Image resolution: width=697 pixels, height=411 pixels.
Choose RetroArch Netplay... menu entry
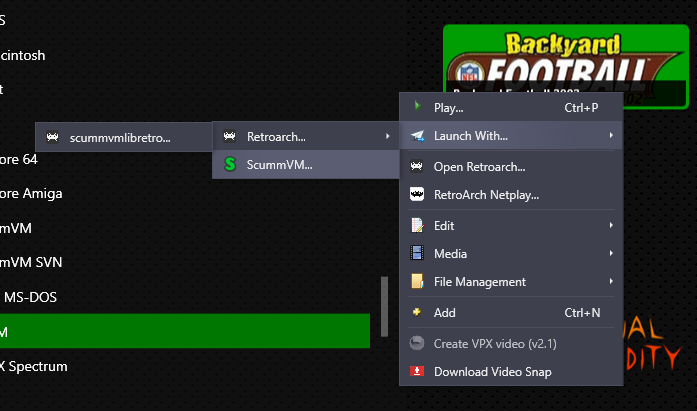point(511,195)
